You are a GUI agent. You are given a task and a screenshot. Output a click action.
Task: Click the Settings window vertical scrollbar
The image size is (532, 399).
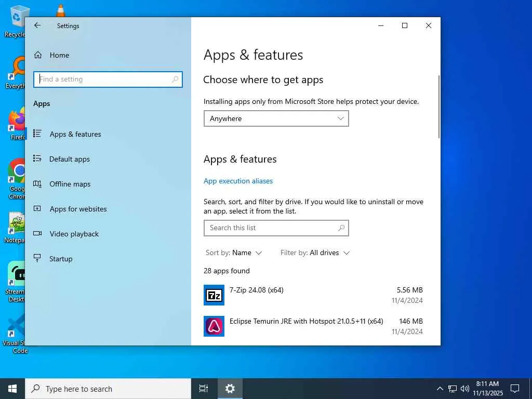point(439,107)
